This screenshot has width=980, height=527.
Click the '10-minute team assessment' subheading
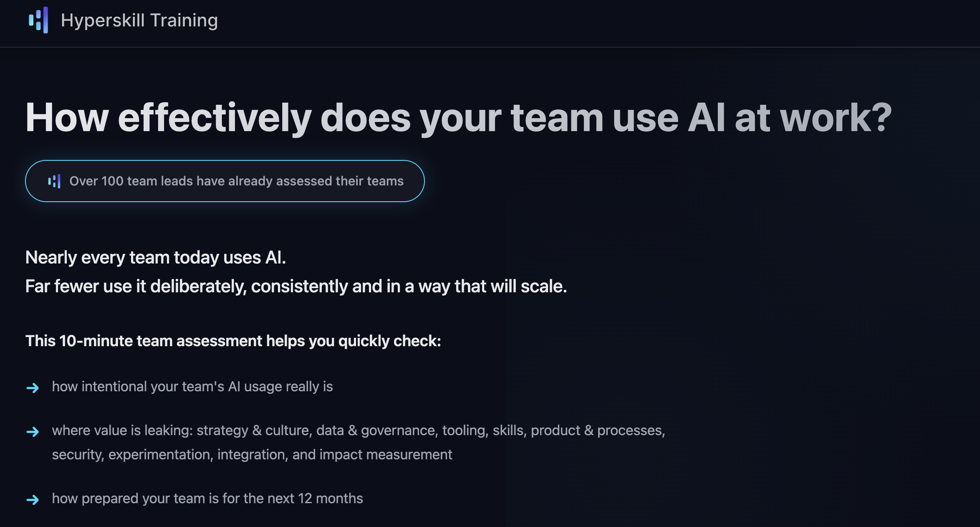point(233,341)
